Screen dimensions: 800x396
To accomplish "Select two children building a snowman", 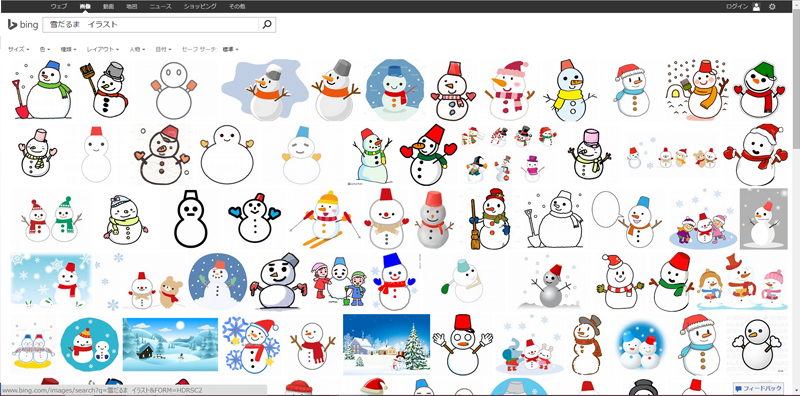I will pos(339,281).
